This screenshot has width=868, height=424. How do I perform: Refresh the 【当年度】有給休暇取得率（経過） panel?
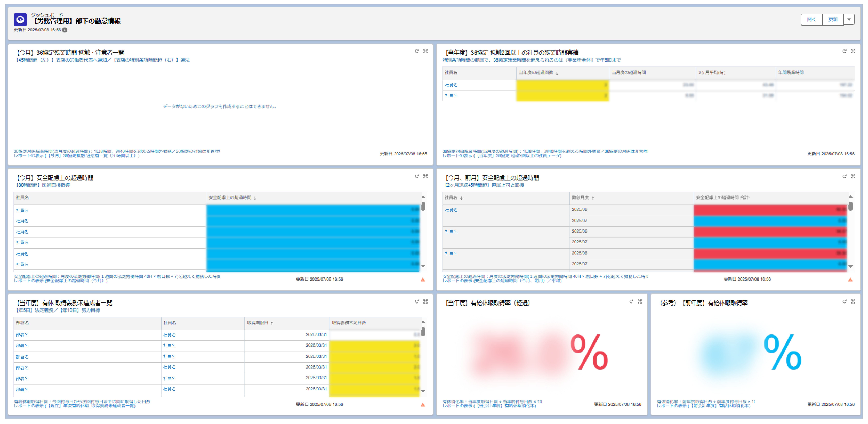pyautogui.click(x=631, y=302)
